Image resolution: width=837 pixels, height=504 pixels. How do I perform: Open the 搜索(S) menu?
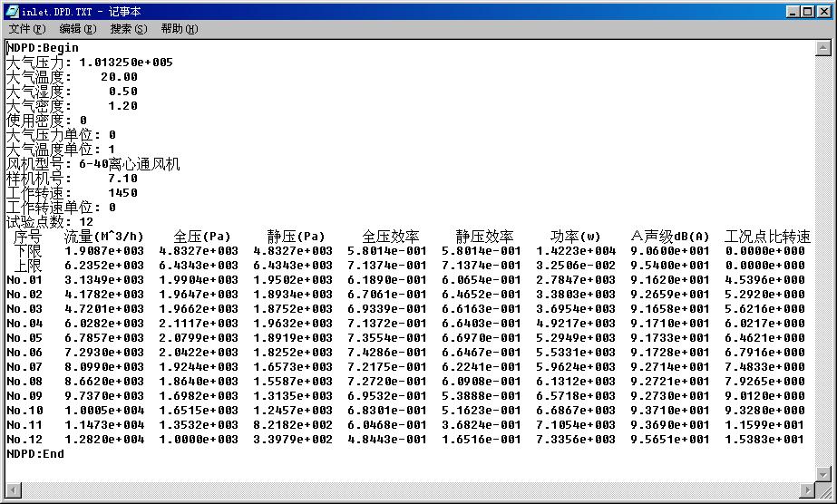tap(128, 29)
